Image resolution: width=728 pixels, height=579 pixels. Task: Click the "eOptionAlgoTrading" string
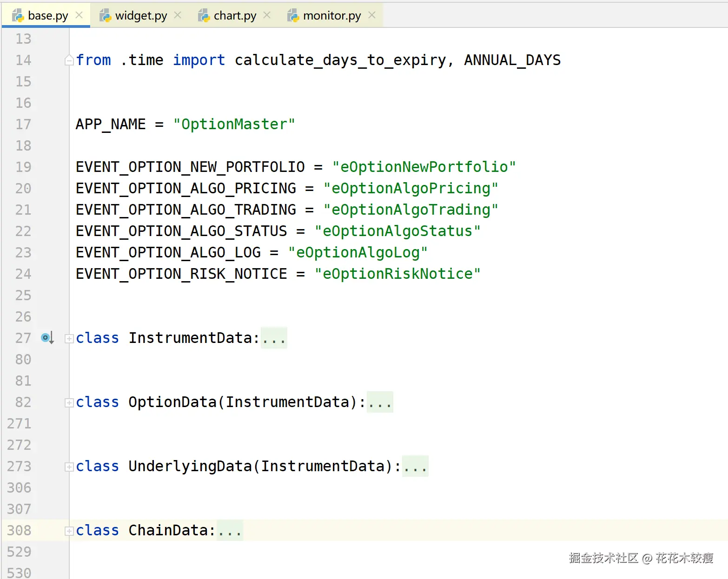pyautogui.click(x=411, y=210)
